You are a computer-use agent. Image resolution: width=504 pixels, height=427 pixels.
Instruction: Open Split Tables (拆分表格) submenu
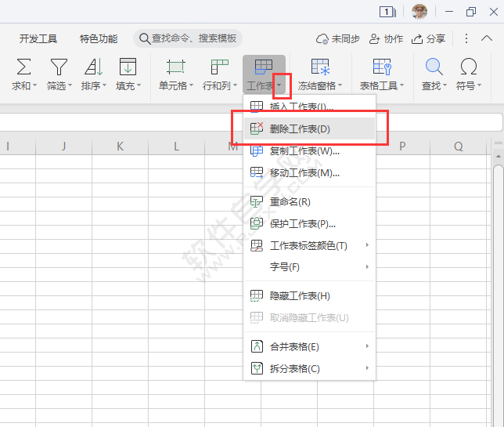(310, 368)
